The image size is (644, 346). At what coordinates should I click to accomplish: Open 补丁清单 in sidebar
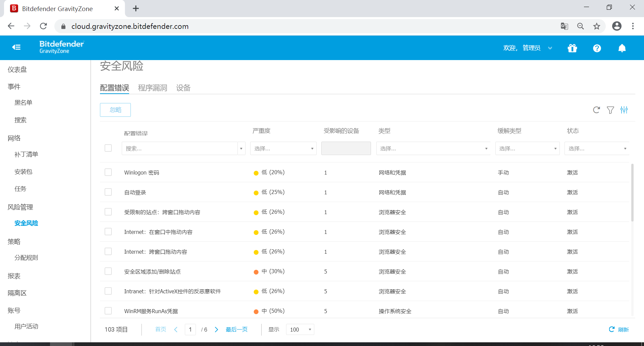point(26,154)
